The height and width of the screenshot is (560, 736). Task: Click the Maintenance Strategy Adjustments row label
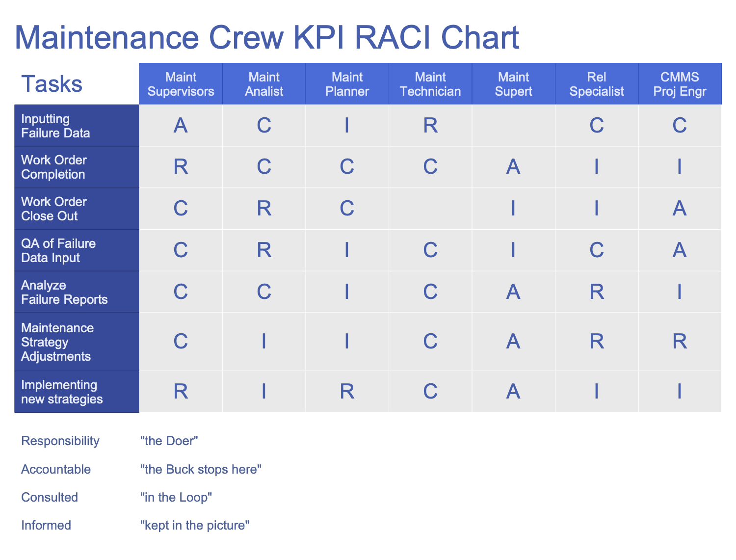pyautogui.click(x=57, y=342)
